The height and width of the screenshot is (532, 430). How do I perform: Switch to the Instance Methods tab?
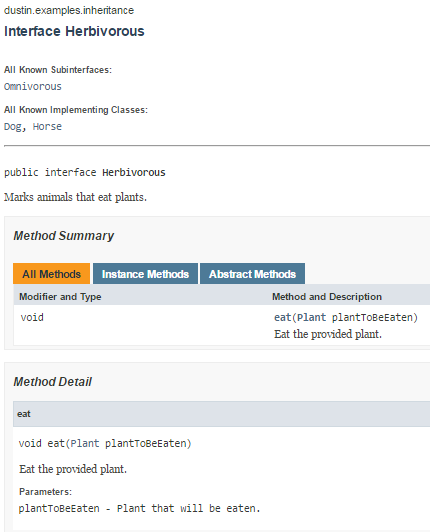[145, 274]
